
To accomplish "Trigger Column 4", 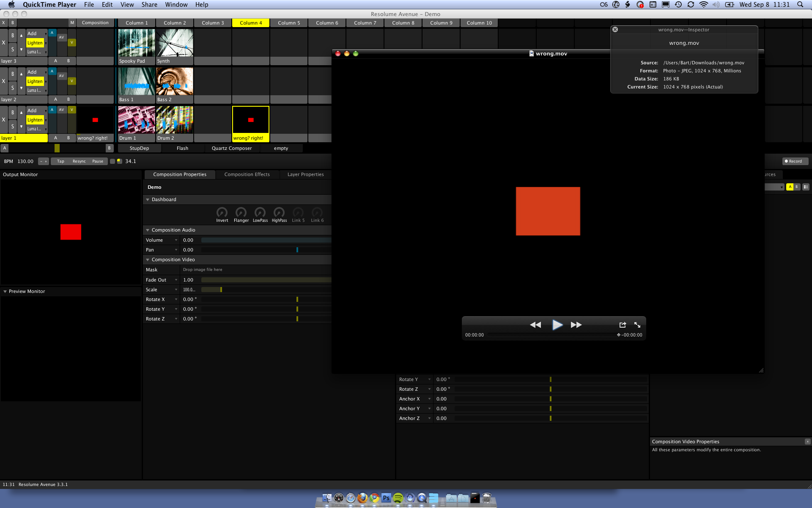I will [251, 23].
